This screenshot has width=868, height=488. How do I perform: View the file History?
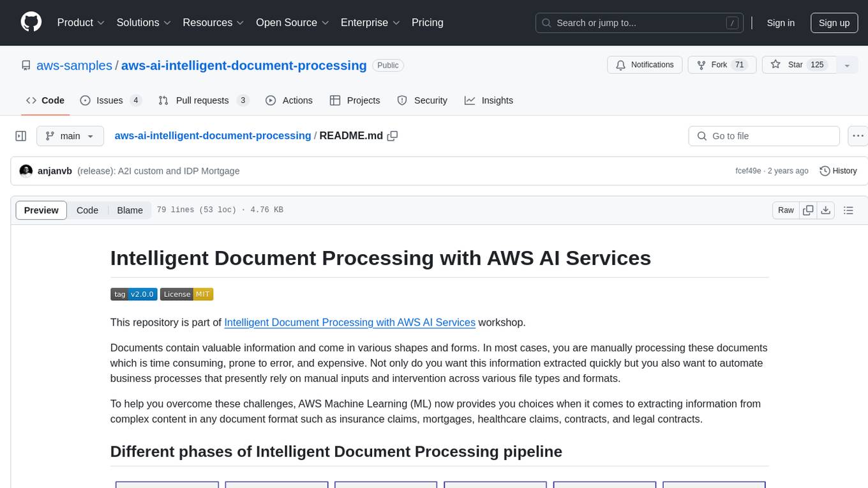click(838, 171)
